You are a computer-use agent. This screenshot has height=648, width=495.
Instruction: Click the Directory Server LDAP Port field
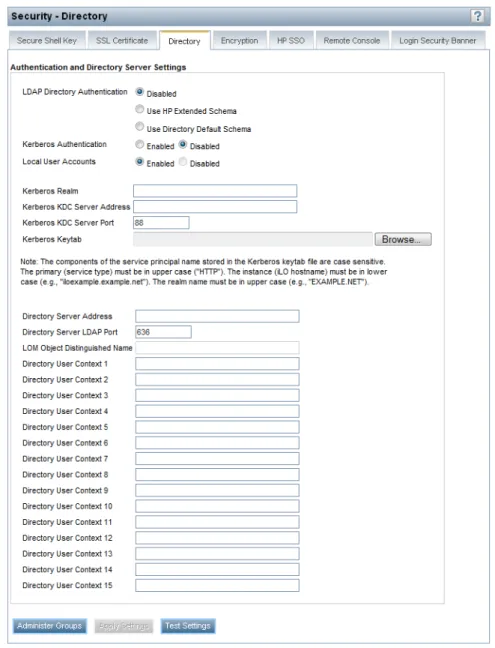pos(163,332)
